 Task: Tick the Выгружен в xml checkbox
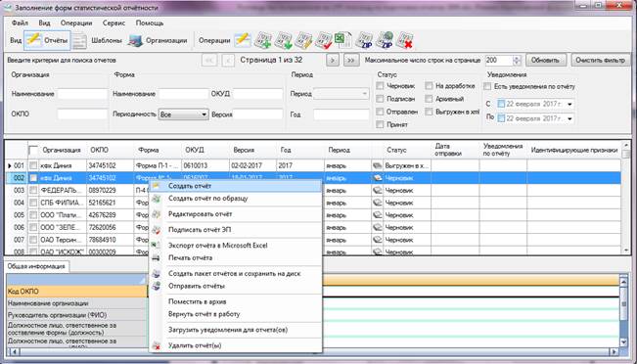(x=429, y=112)
